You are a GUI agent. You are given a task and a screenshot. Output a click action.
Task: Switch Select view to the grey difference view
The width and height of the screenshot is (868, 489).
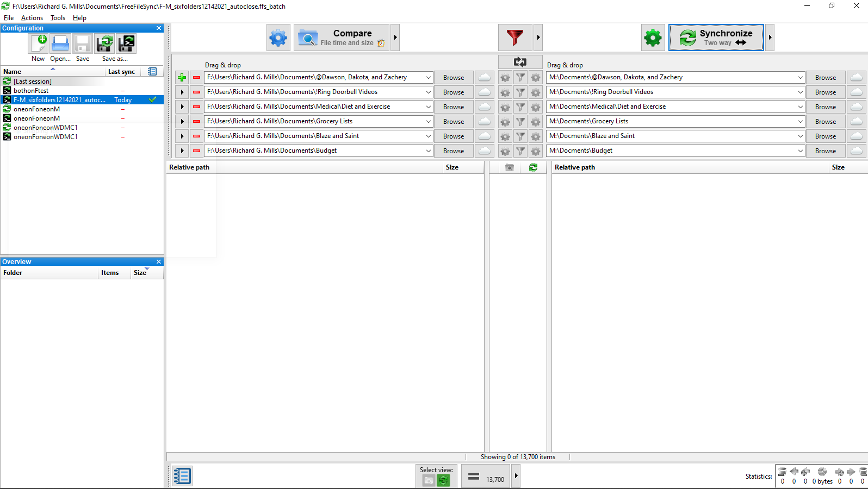[x=429, y=480]
